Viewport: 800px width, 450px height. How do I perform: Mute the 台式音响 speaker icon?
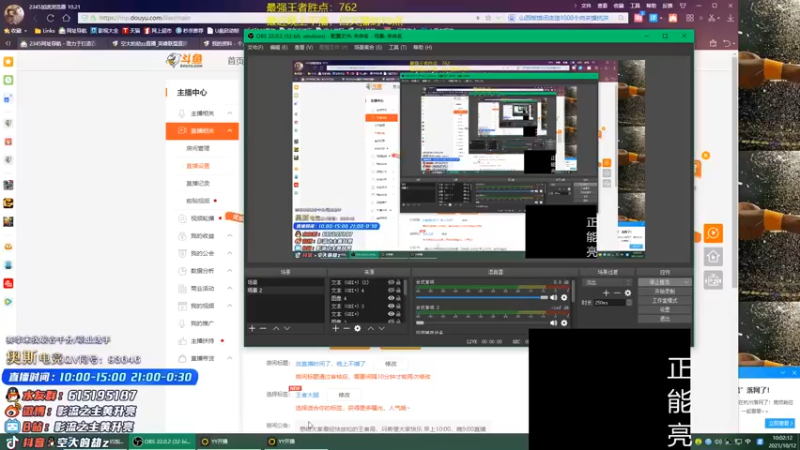coord(554,297)
